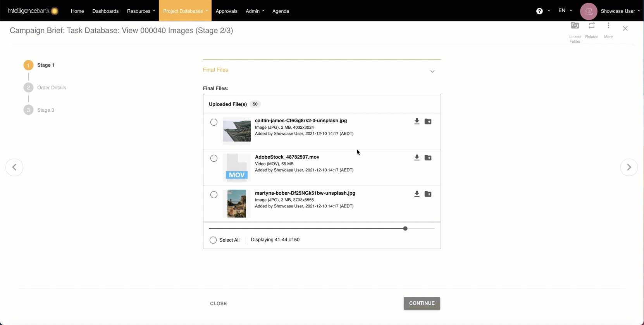The height and width of the screenshot is (325, 644).
Task: Go to Dashboards in navigation
Action: tap(105, 11)
